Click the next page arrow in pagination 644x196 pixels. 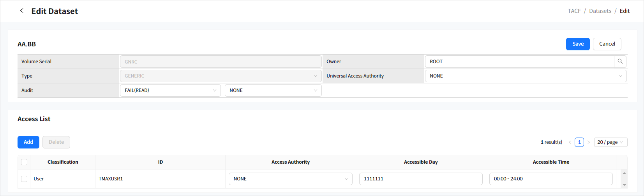click(589, 142)
